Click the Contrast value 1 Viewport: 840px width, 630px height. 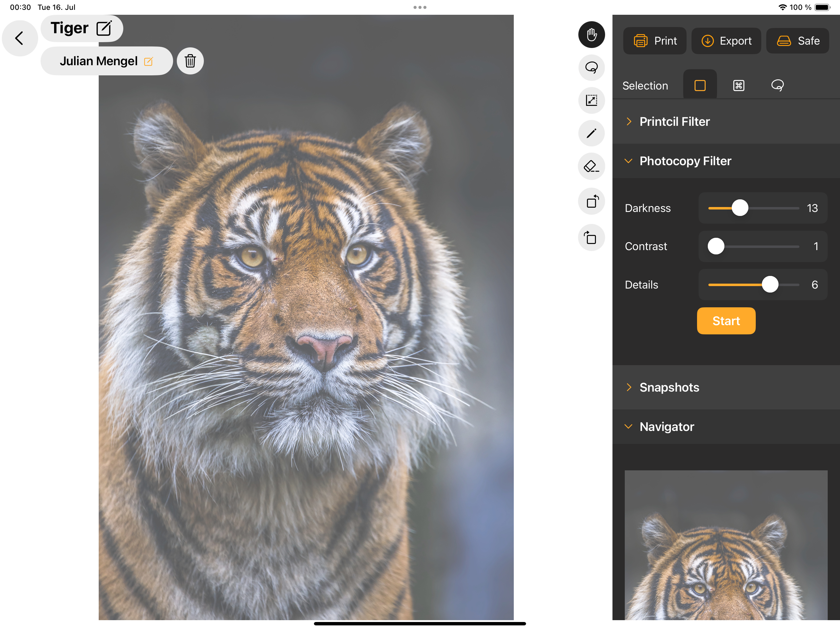click(815, 247)
